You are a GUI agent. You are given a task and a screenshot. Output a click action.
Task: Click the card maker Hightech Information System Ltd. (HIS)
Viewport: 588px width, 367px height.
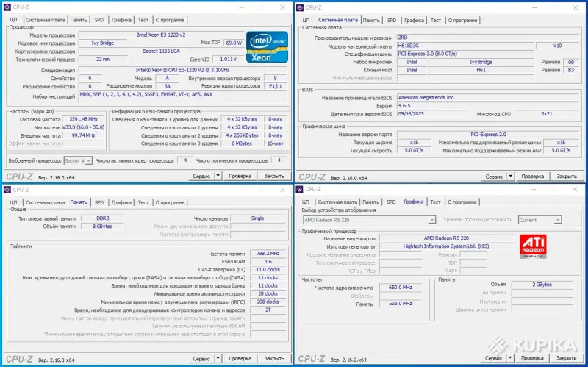[x=446, y=246]
